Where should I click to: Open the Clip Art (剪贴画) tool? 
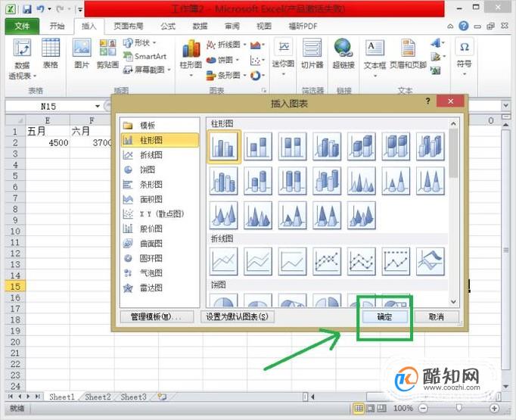click(x=107, y=54)
